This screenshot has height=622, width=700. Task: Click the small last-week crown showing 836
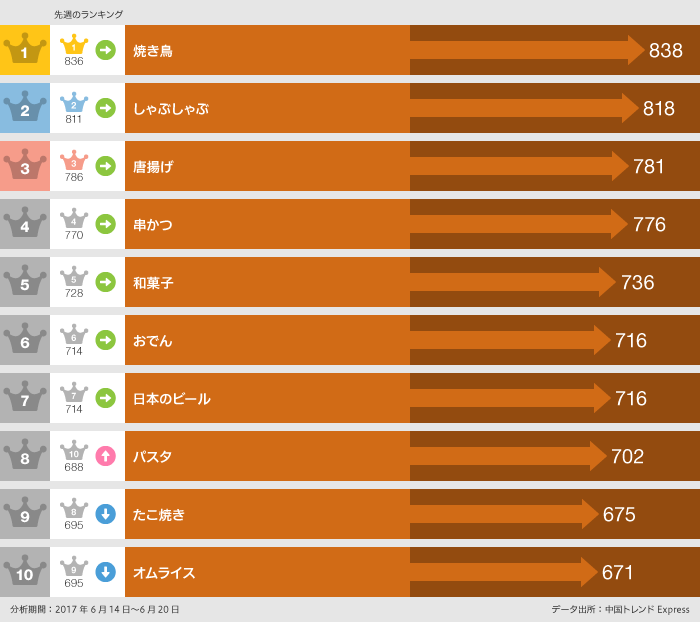(x=74, y=46)
